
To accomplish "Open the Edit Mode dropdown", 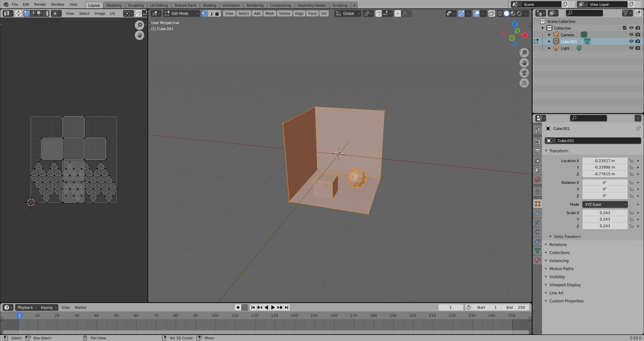I will (181, 13).
